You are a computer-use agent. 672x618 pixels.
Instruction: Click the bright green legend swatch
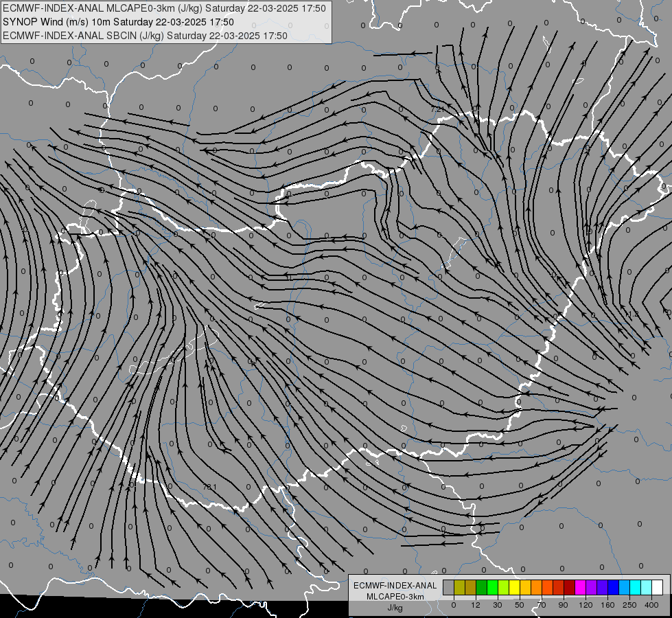[492, 587]
